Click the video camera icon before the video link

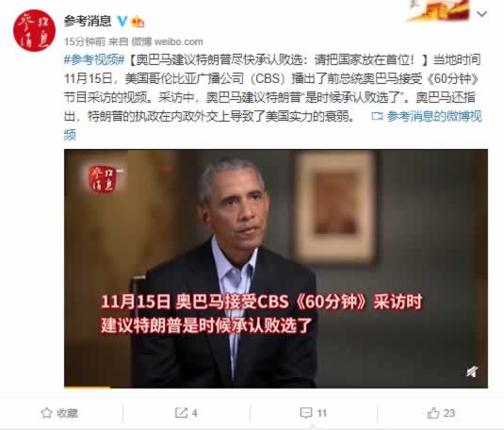coord(377,116)
